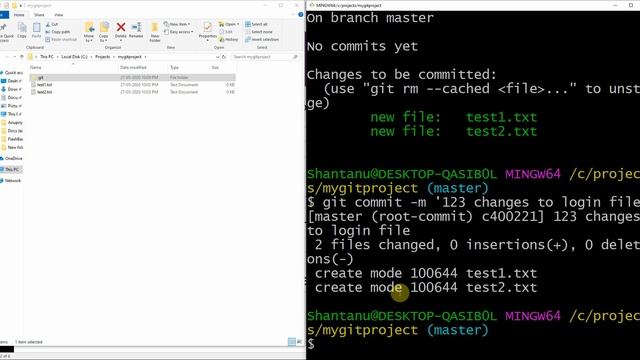The image size is (640, 360).
Task: Click OneDrive in navigation pane
Action: 12,158
